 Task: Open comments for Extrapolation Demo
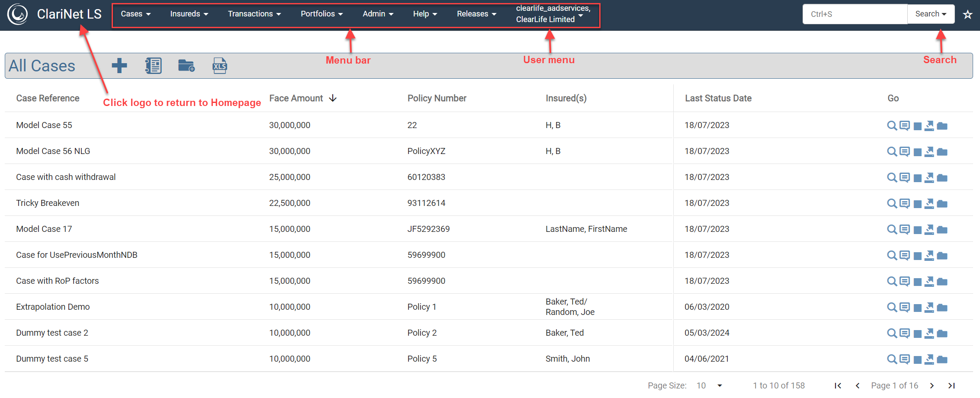pos(904,307)
